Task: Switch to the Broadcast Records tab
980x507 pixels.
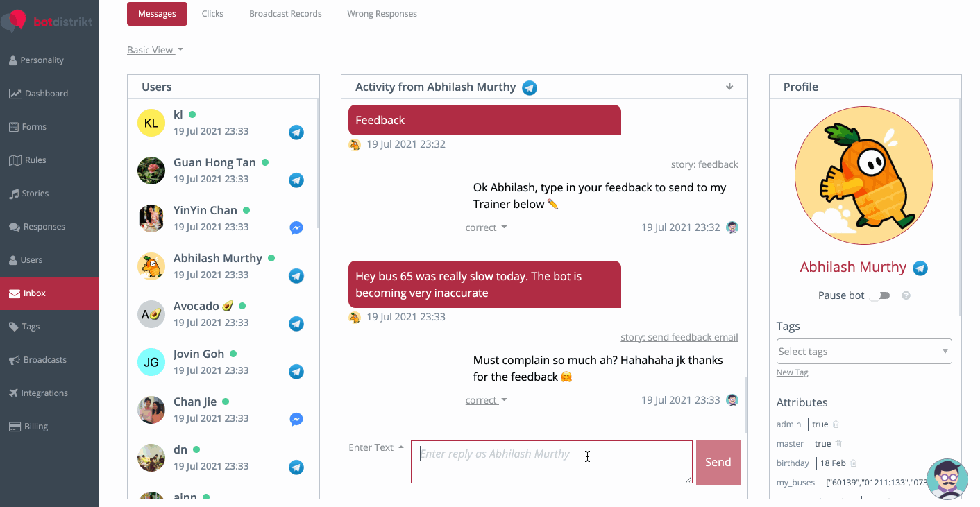Action: (285, 14)
